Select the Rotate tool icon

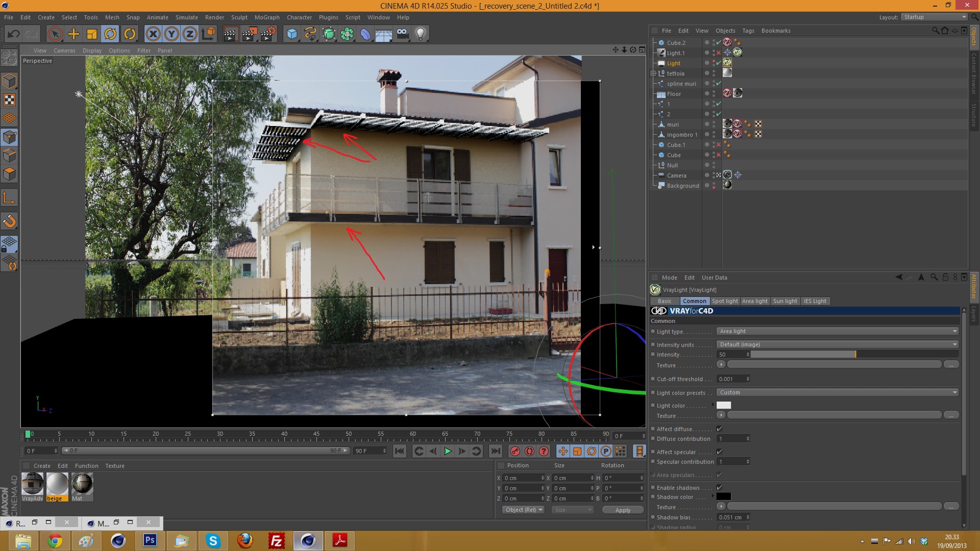(x=110, y=34)
